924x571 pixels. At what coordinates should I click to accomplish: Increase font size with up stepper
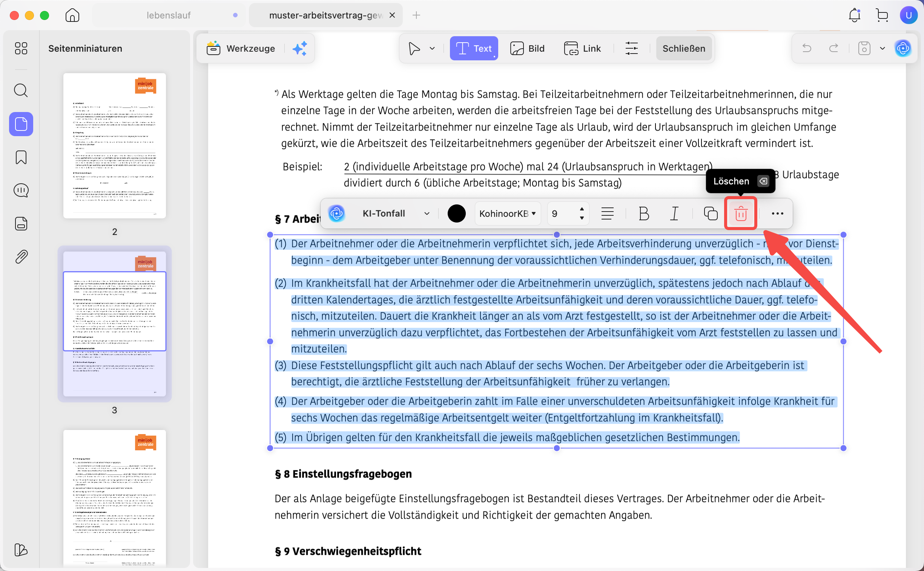582,209
